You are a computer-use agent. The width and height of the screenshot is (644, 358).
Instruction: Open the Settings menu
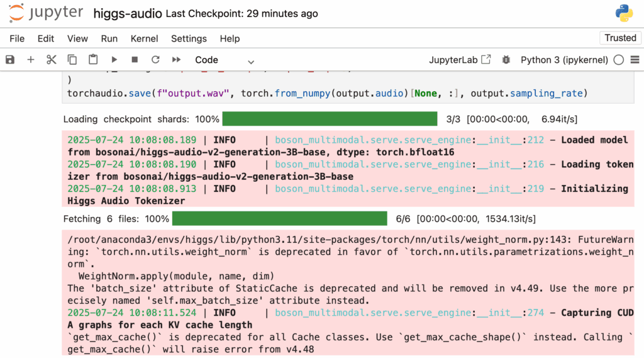tap(189, 38)
